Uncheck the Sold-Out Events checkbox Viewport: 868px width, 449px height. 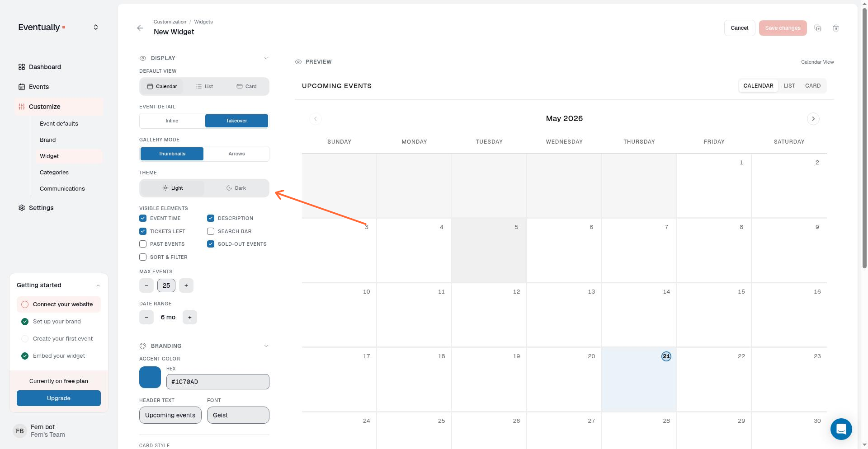(211, 244)
